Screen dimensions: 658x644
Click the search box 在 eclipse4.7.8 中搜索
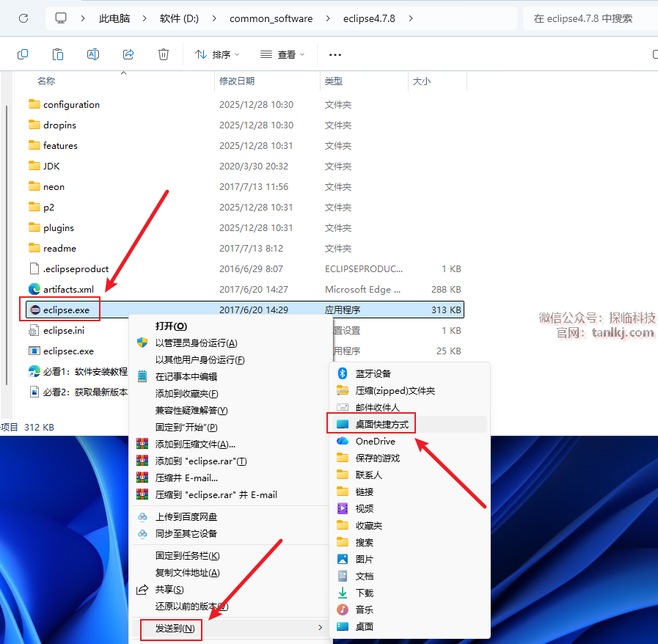coord(590,18)
